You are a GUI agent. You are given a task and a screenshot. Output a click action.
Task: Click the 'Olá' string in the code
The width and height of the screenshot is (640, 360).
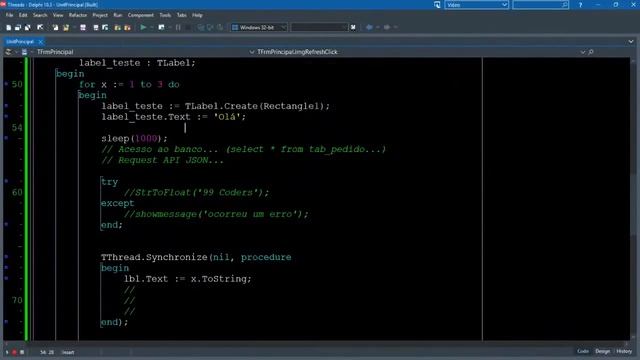[x=227, y=117]
